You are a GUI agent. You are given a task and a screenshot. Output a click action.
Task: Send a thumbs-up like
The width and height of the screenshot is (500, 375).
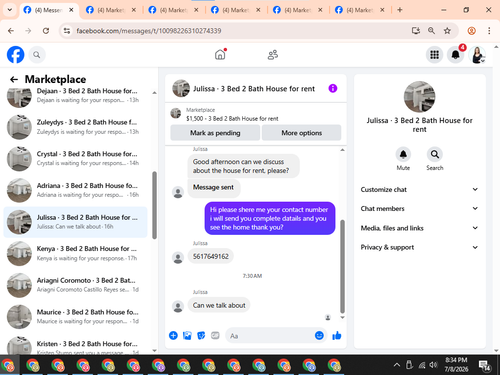[x=337, y=335]
